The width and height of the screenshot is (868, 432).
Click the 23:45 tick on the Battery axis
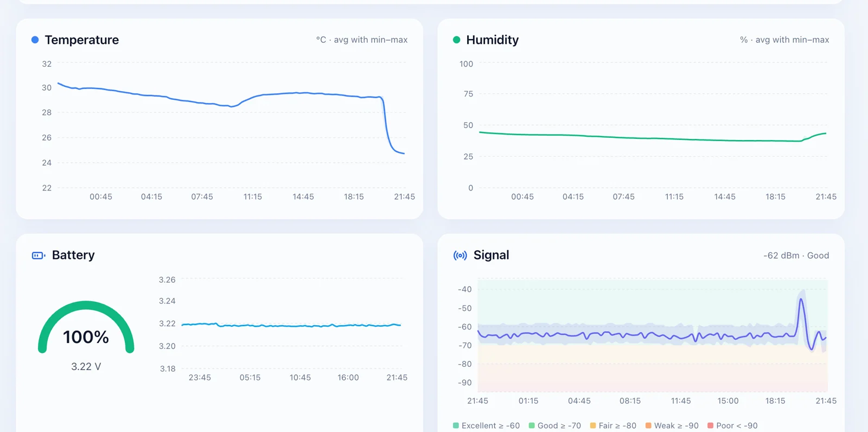[200, 377]
